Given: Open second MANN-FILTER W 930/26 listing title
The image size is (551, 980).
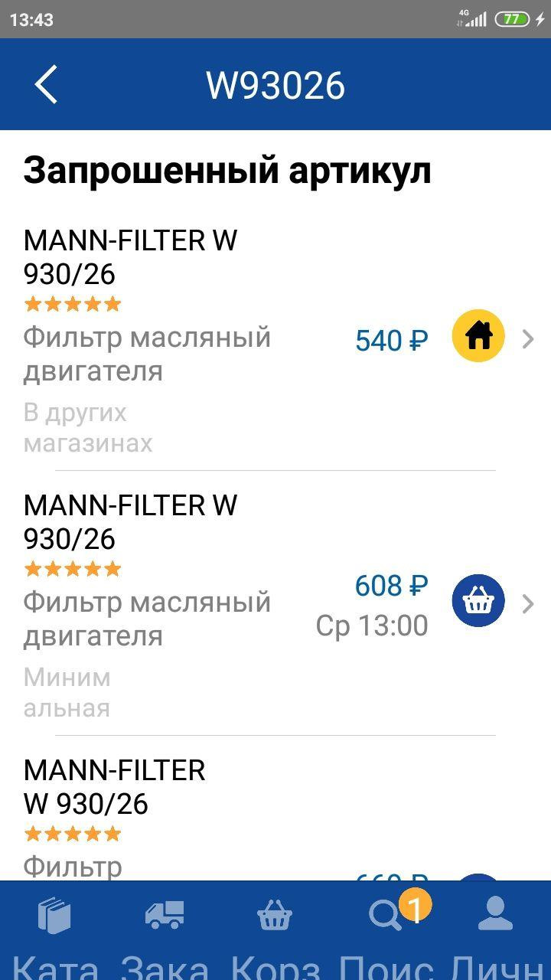Looking at the screenshot, I should 130,522.
